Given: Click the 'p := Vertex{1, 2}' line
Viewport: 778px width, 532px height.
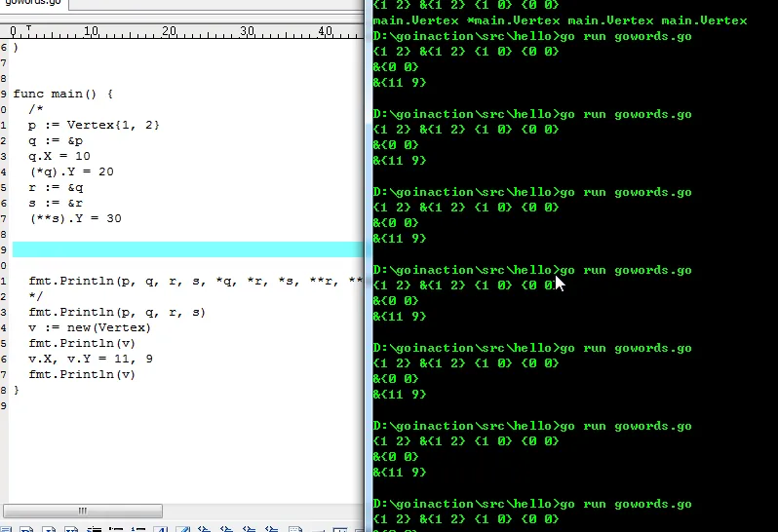Looking at the screenshot, I should click(94, 125).
